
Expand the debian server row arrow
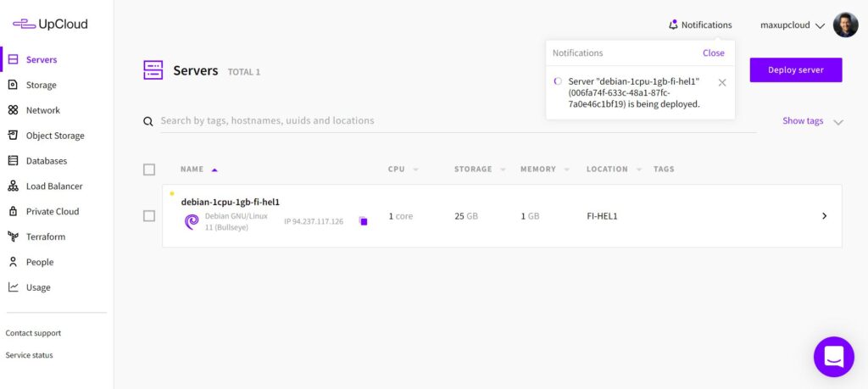(824, 216)
